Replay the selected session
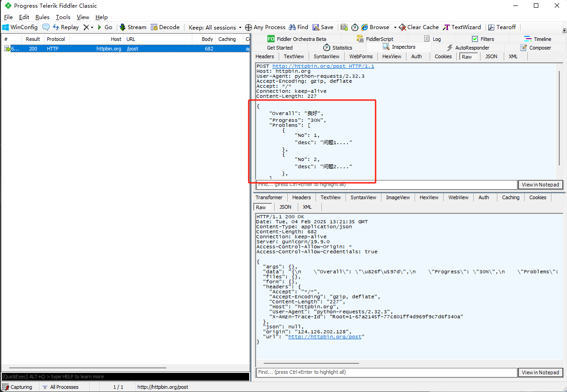 coord(65,27)
